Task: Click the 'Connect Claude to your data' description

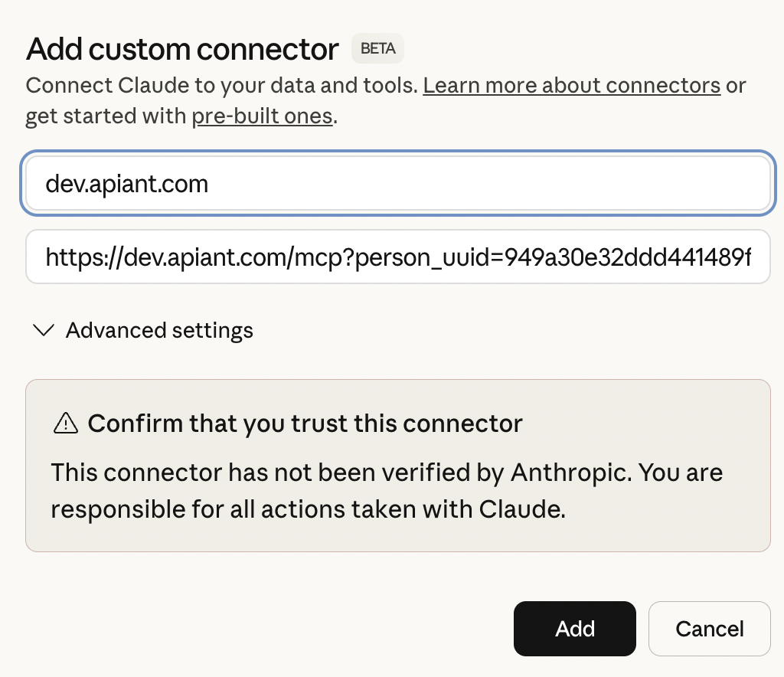Action: 222,85
